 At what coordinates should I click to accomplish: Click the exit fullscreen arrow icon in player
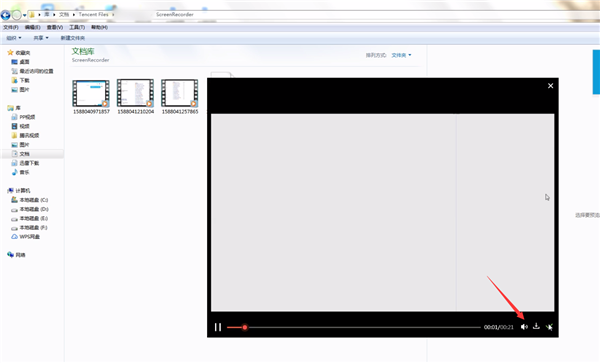click(549, 327)
